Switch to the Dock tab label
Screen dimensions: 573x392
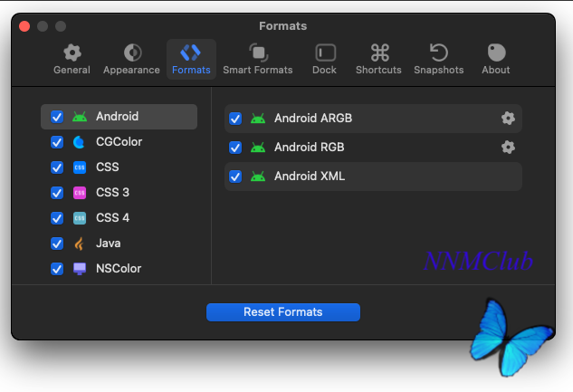coord(324,70)
